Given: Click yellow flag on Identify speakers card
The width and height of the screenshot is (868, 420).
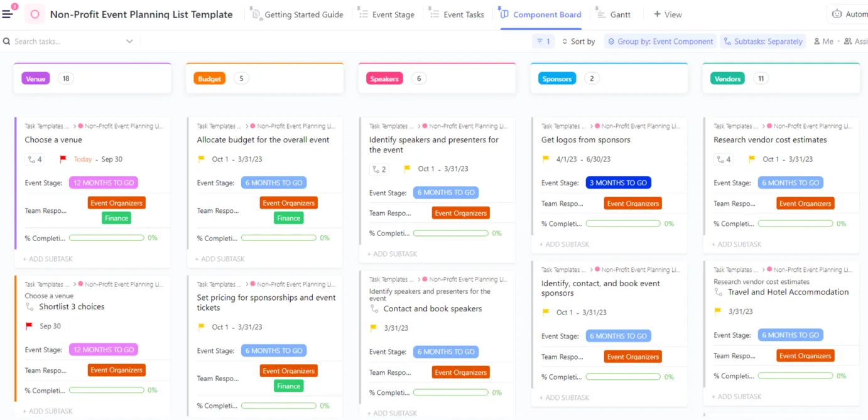Looking at the screenshot, I should coord(407,169).
